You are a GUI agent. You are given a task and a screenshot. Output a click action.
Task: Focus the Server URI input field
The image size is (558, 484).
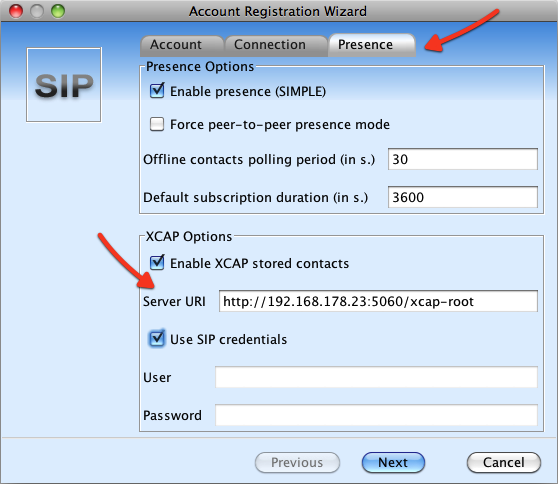pos(378,301)
